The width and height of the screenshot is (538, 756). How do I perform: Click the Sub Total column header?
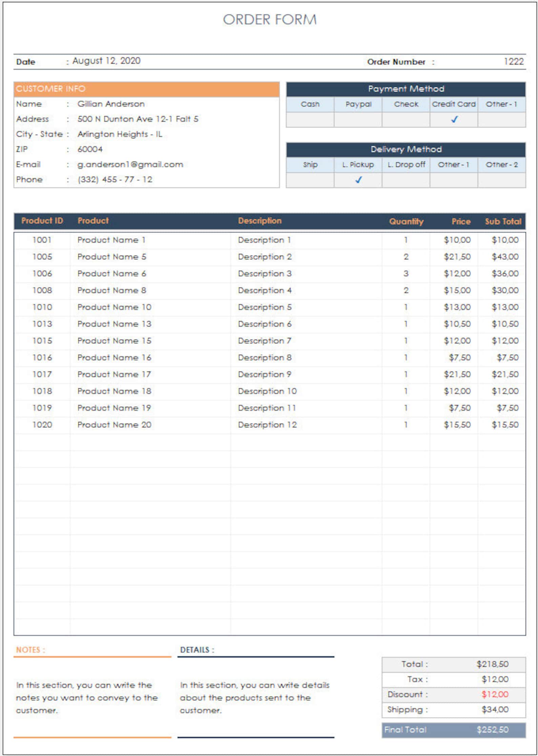pyautogui.click(x=503, y=221)
